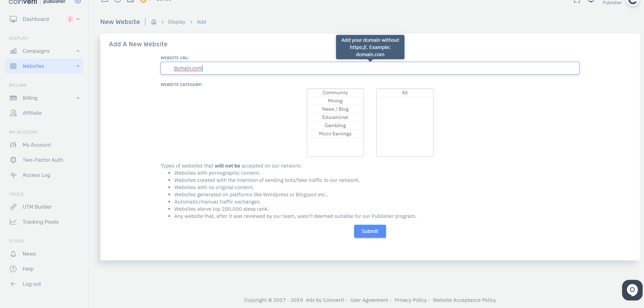
Task: Open the Access Log page
Action: click(x=36, y=175)
